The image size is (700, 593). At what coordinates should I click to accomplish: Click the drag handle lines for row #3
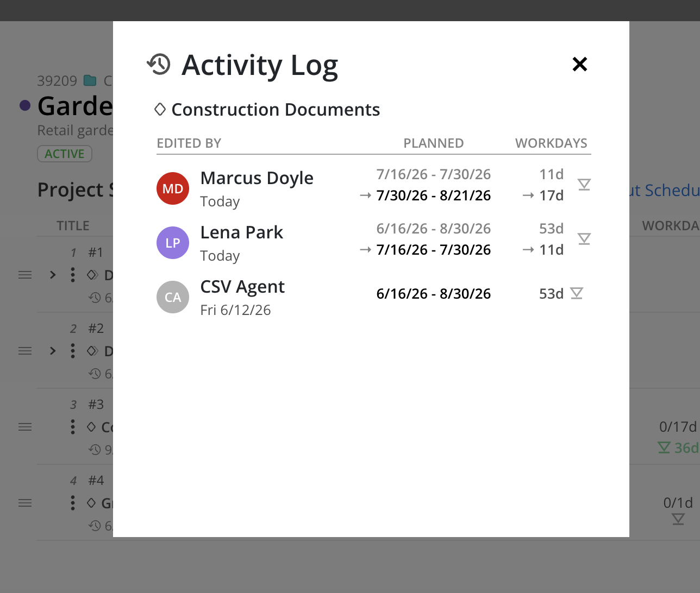(25, 427)
